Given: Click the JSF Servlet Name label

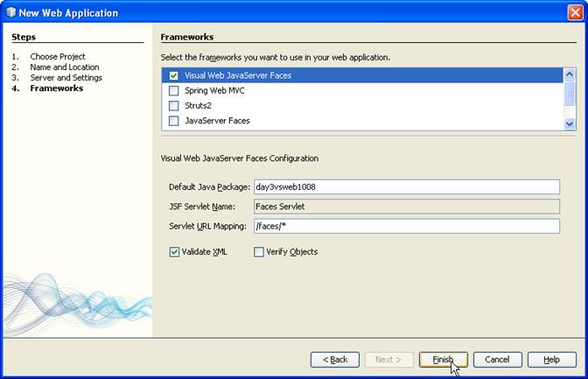Looking at the screenshot, I should (x=202, y=207).
